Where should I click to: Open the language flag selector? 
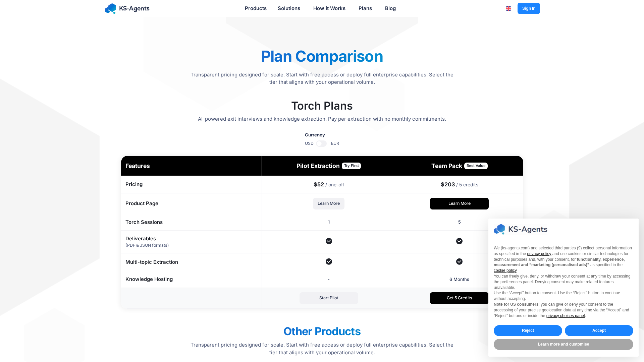[508, 8]
